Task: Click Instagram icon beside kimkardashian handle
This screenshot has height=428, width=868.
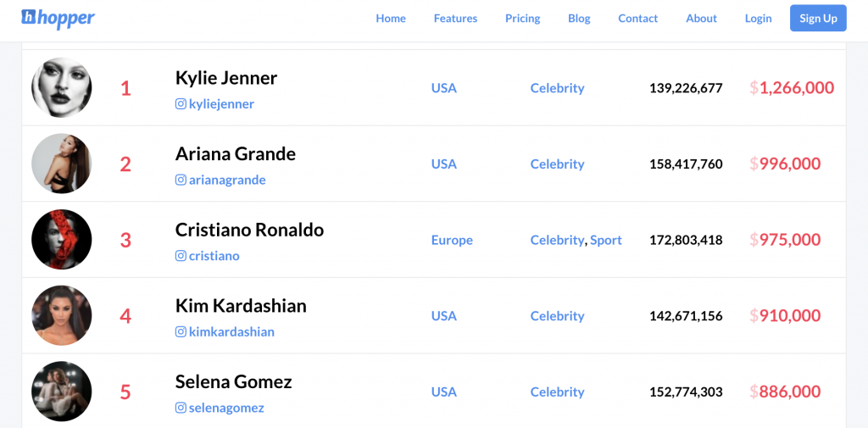Action: (181, 331)
